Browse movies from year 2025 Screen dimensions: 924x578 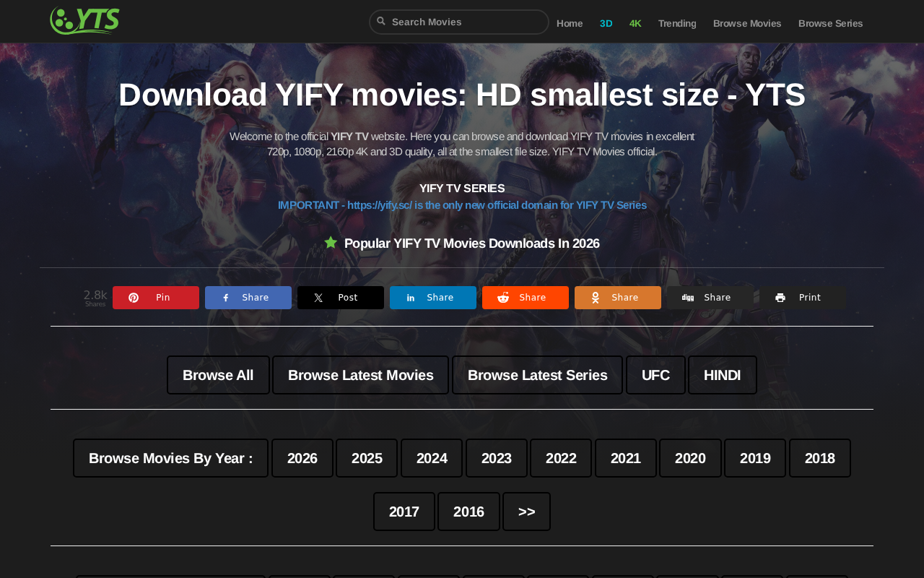point(367,458)
